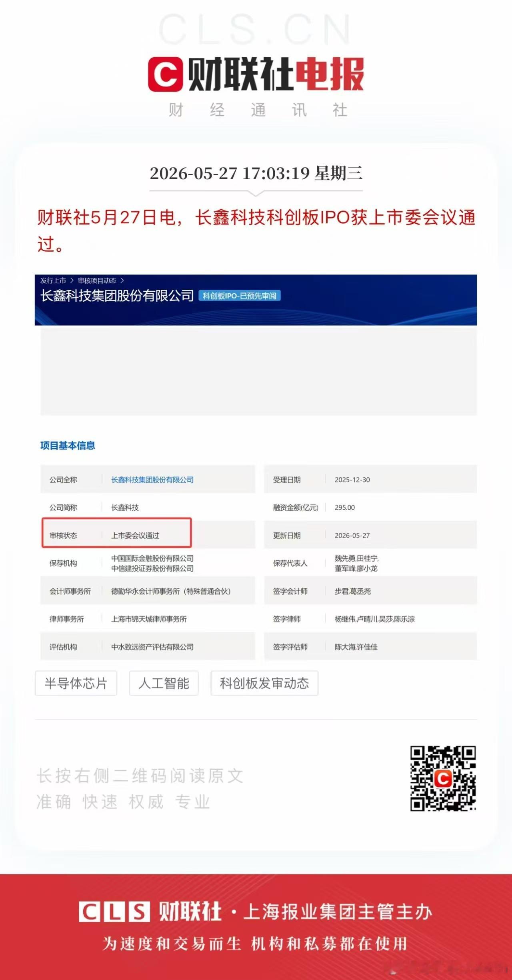Click the white CLS logo in footer
This screenshot has height=980, width=512.
(114, 912)
